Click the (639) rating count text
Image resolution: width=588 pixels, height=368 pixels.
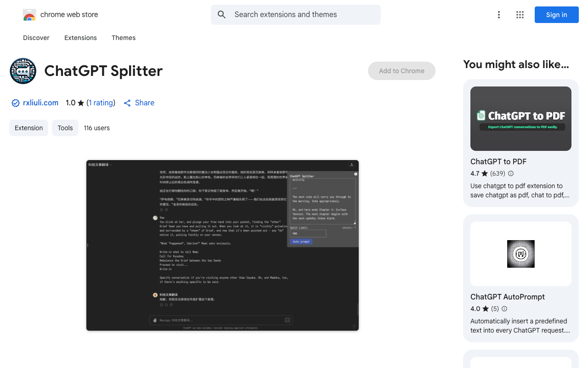pos(498,173)
